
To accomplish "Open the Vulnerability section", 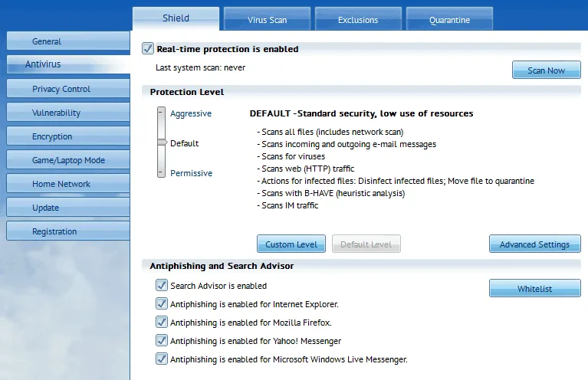I will coord(68,113).
